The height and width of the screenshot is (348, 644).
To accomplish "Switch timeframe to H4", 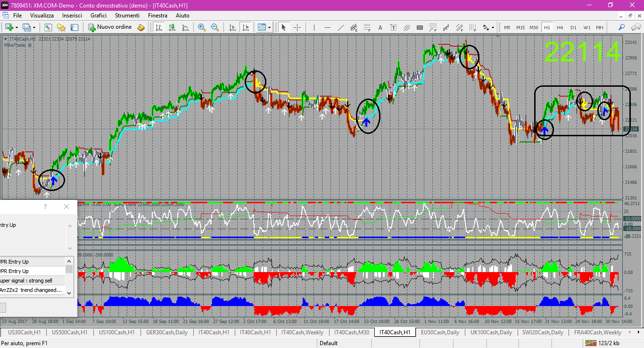I will coord(560,27).
